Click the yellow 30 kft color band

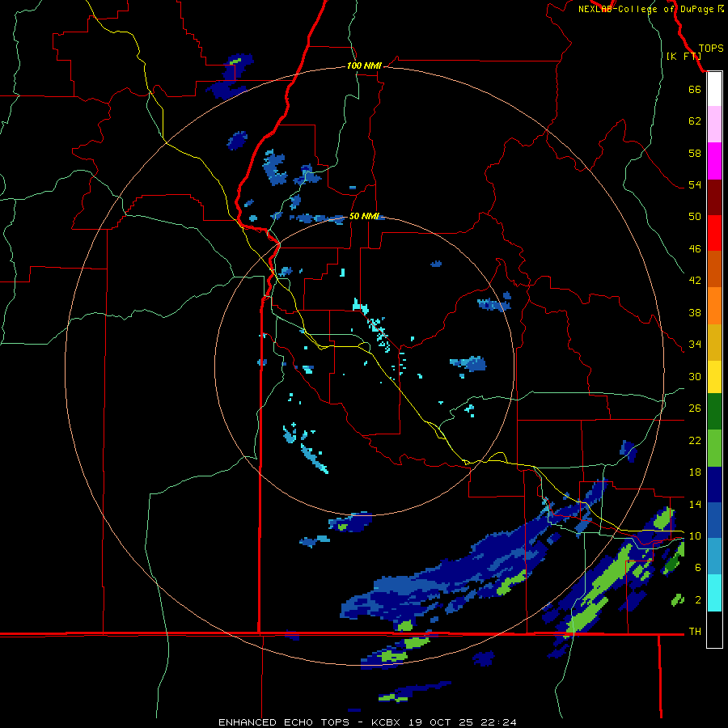[x=714, y=377]
